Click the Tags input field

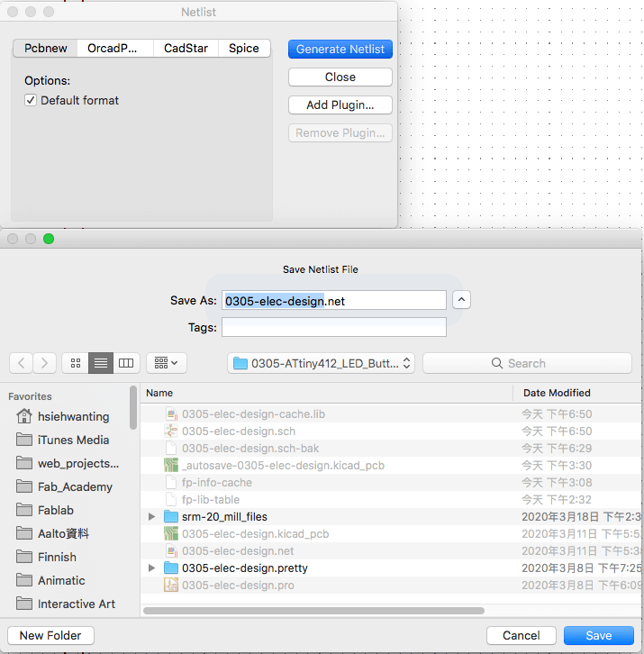[x=334, y=327]
